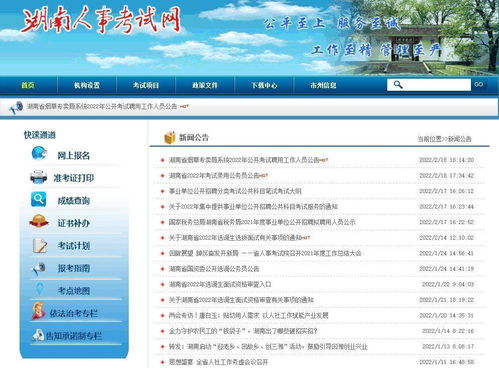Open the 机构设置 navigation menu
Viewport: 499px width, 368px height.
(x=87, y=85)
